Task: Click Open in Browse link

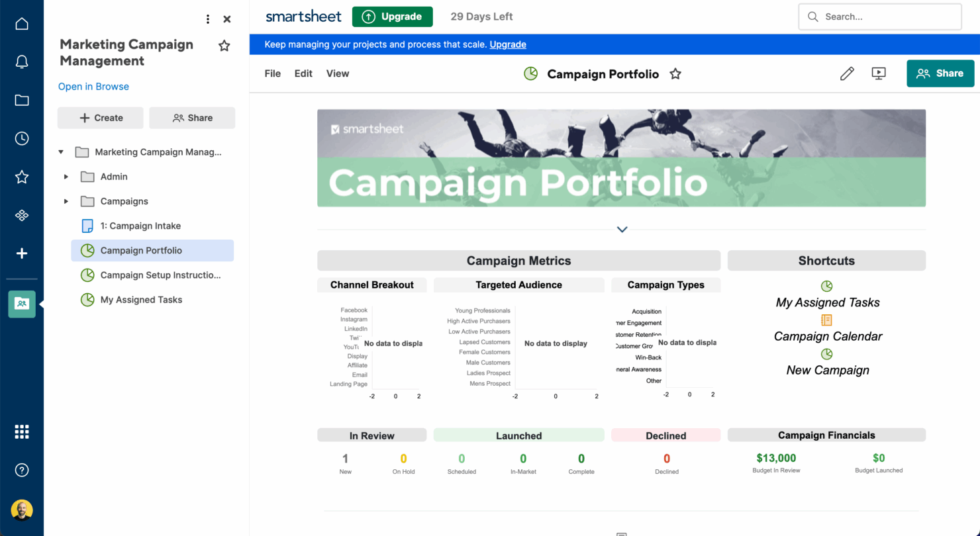Action: pos(93,87)
